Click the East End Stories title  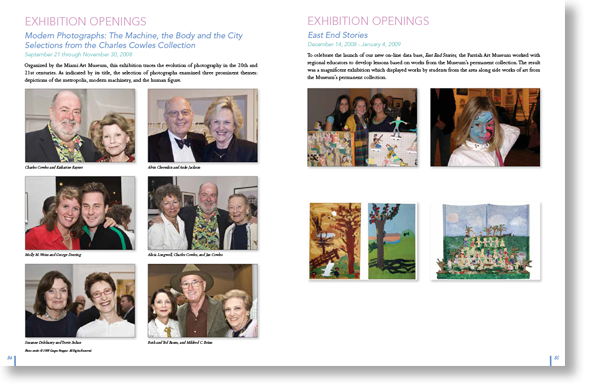pyautogui.click(x=338, y=35)
